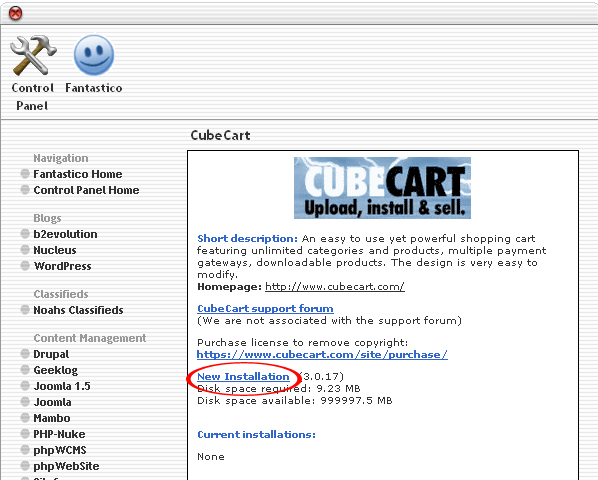
Task: Click the Classifieds section header
Action: tap(61, 294)
